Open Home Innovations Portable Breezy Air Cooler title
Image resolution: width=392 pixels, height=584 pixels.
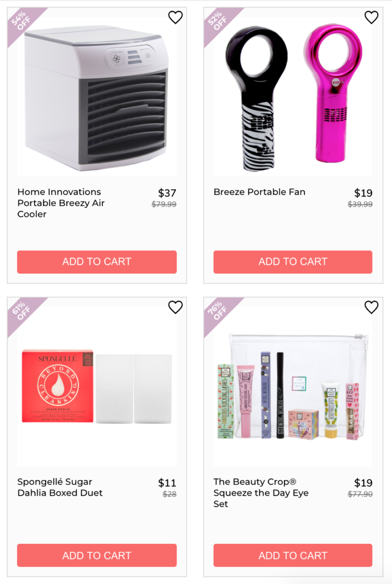tap(61, 203)
